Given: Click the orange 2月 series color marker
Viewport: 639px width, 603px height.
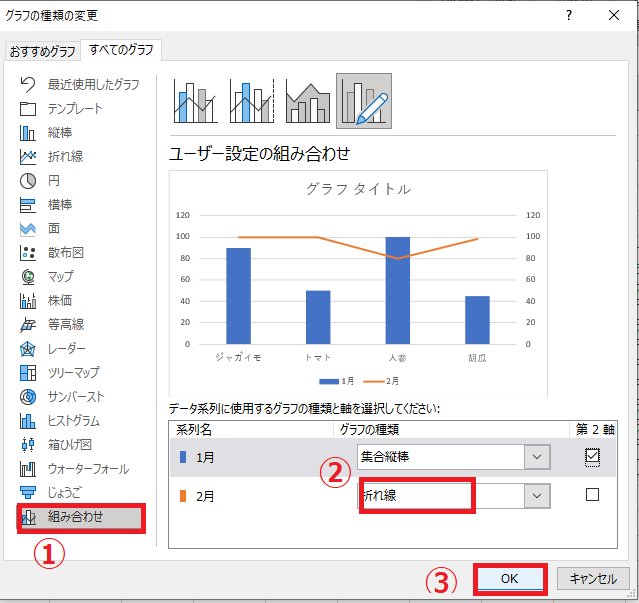Looking at the screenshot, I should [183, 496].
